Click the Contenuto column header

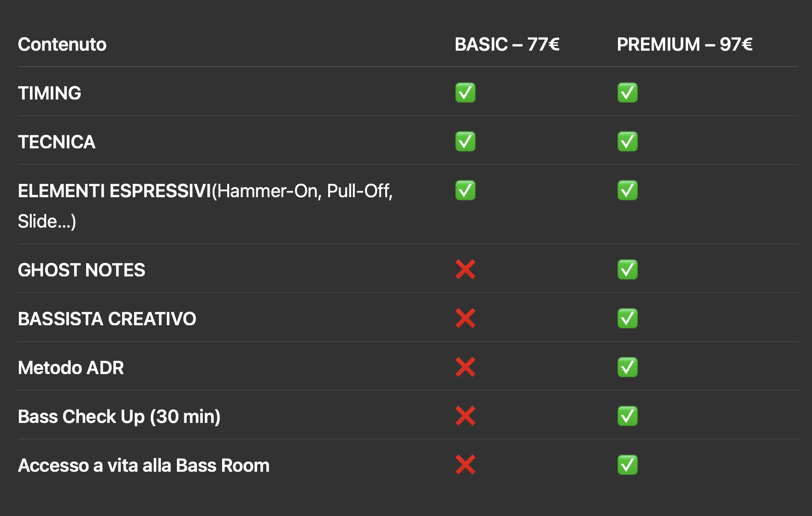click(62, 45)
